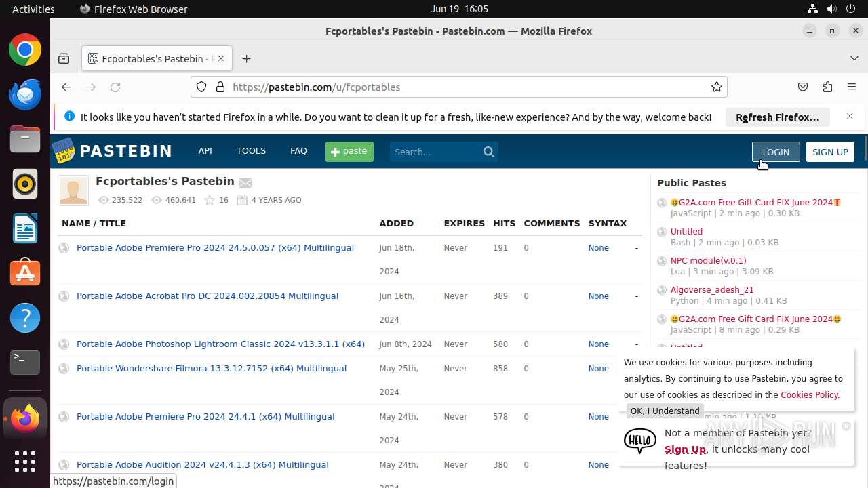Screen dimensions: 868x488
Task: Open the Save to Pocket icon
Action: [803, 87]
